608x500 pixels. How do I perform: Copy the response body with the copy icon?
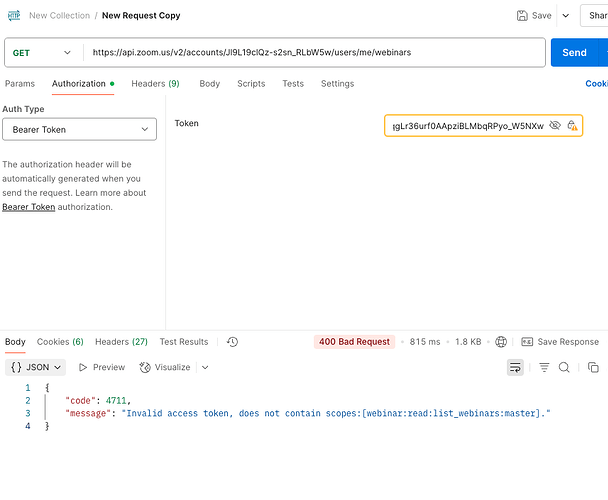point(593,367)
